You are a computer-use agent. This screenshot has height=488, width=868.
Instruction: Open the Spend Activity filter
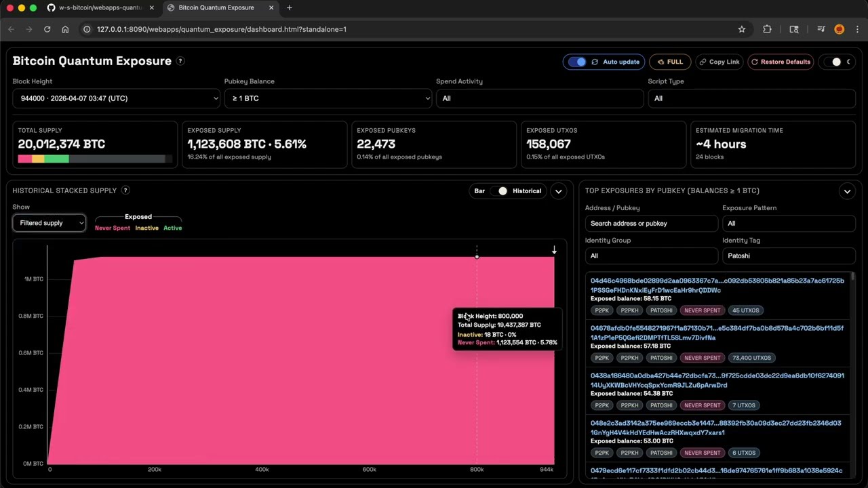[x=540, y=98]
